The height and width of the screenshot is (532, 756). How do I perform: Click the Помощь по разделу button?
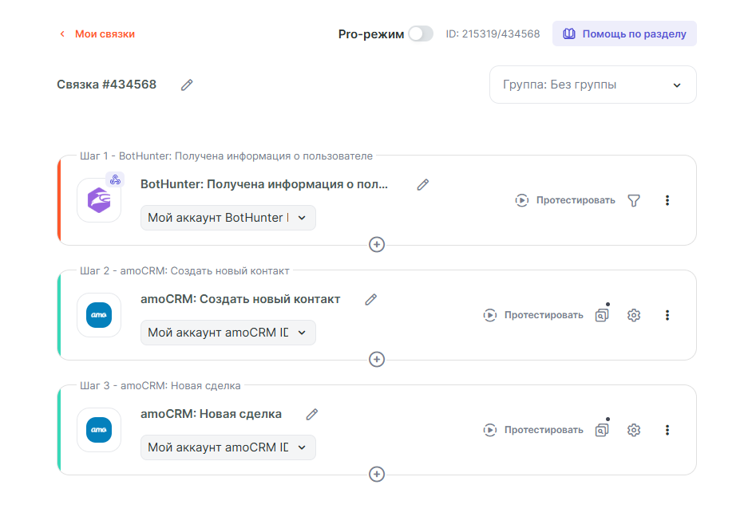pyautogui.click(x=624, y=33)
